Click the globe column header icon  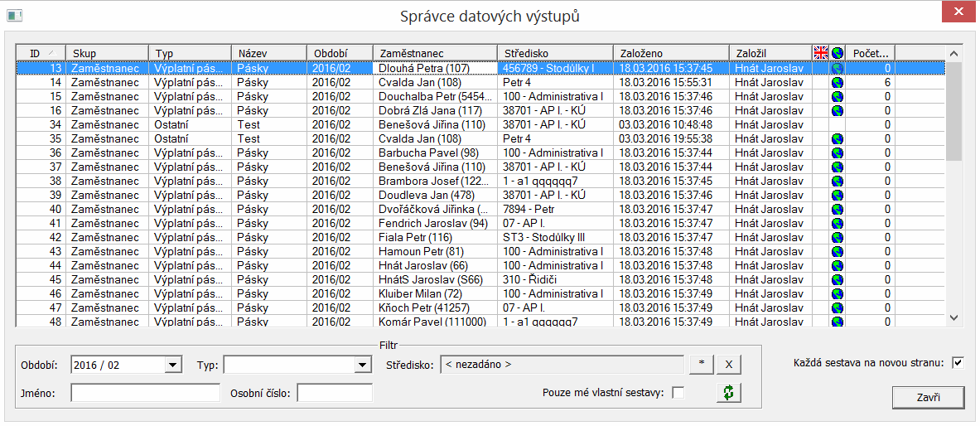(x=838, y=52)
